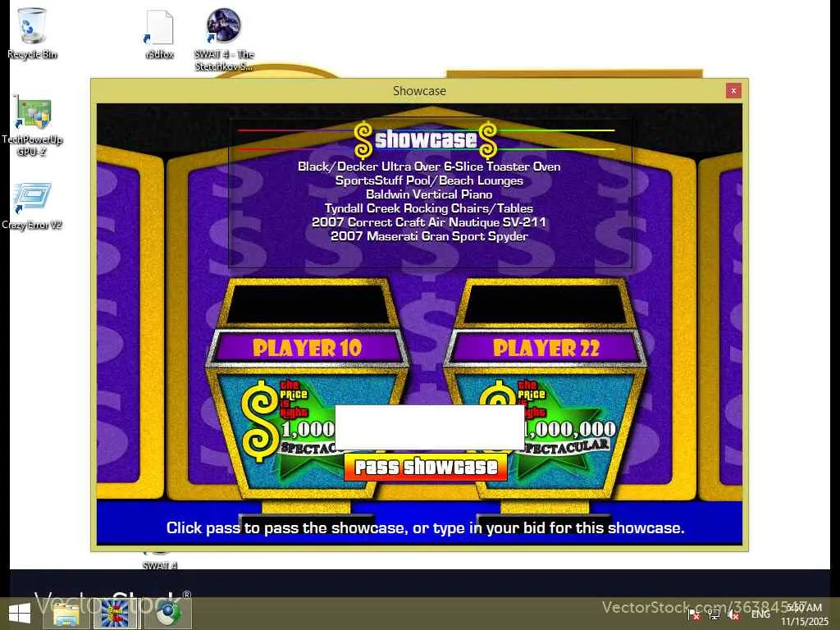Click the Showcase window title bar
Screen dimensions: 840x630
(419, 90)
